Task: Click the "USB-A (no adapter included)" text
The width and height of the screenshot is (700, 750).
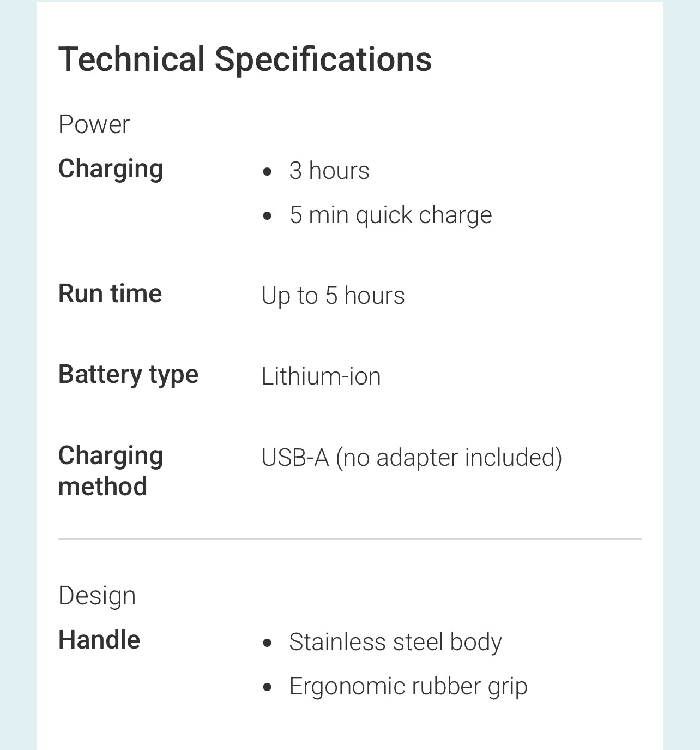Action: (412, 458)
